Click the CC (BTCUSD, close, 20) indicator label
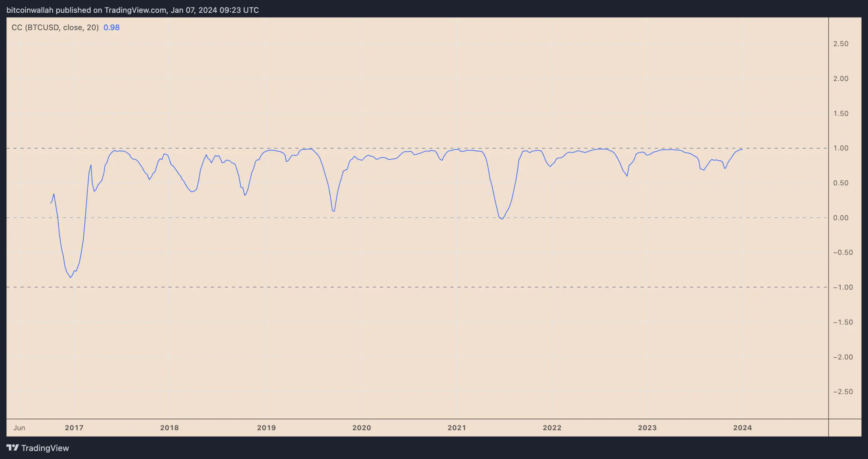This screenshot has width=868, height=459. [55, 27]
